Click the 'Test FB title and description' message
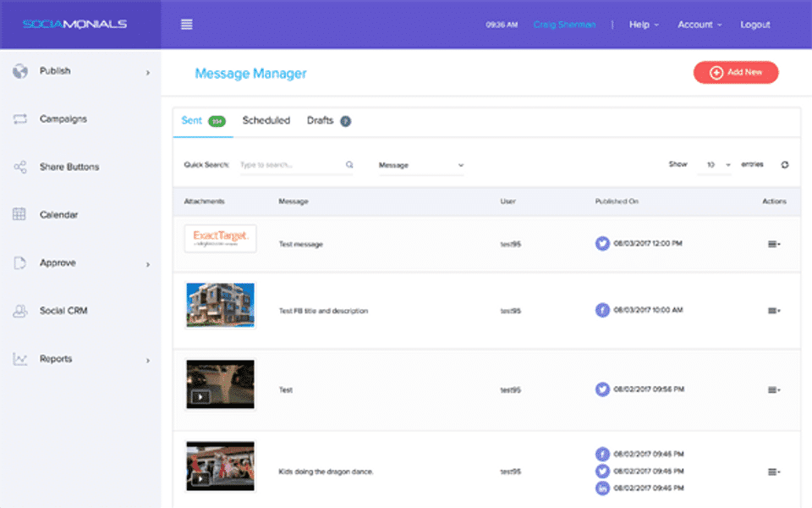The width and height of the screenshot is (812, 508). (324, 311)
